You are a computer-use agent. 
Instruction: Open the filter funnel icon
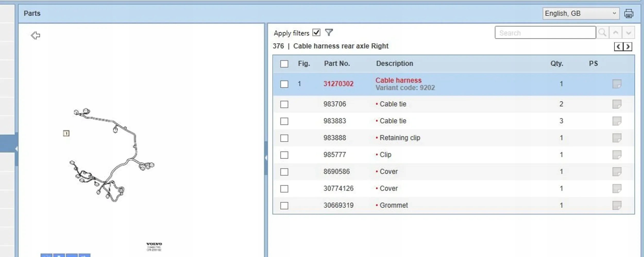coord(329,32)
